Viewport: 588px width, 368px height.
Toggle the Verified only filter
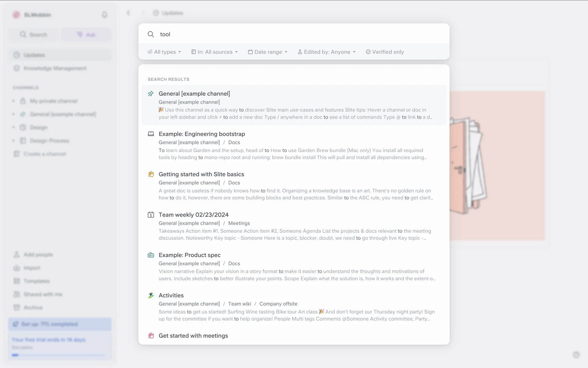(x=385, y=52)
